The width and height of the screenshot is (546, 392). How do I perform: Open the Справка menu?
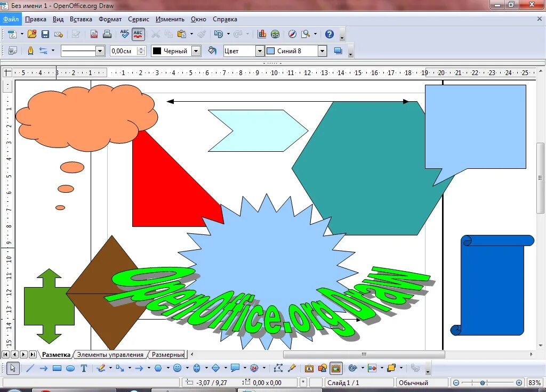click(225, 19)
